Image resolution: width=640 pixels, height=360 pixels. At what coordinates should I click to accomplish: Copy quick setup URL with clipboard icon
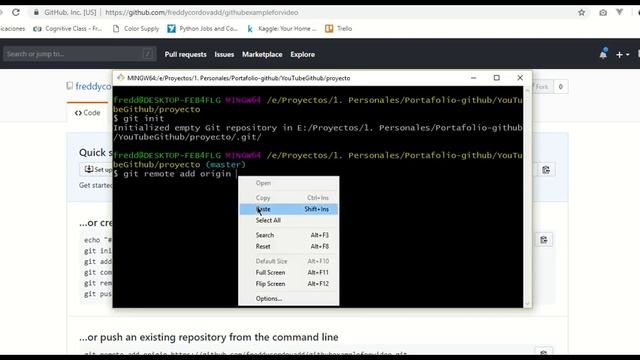coord(546,170)
